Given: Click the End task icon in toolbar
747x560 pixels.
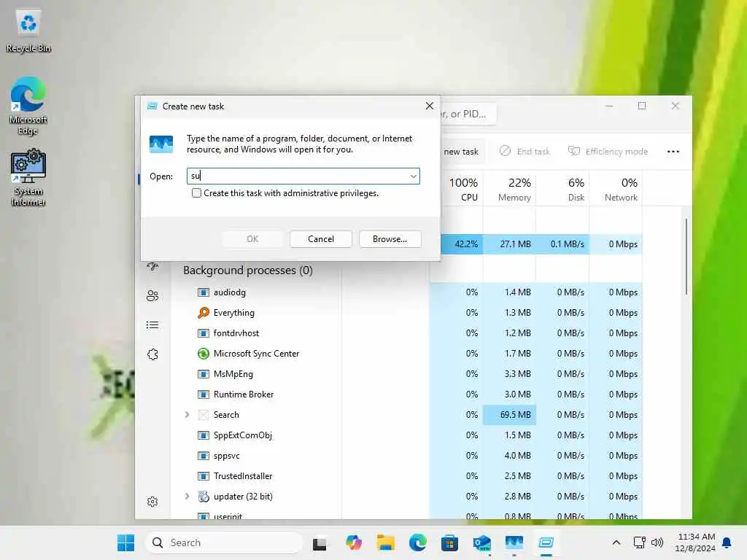Looking at the screenshot, I should coord(505,151).
